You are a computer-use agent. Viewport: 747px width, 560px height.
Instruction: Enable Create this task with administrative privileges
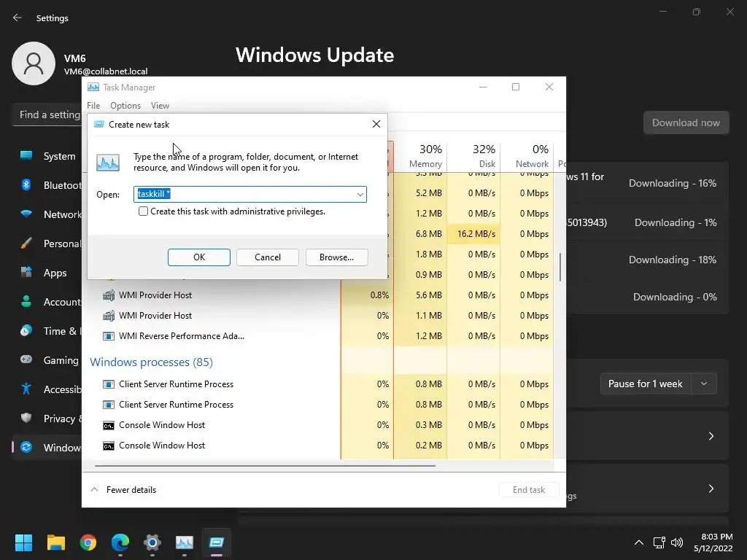point(144,211)
